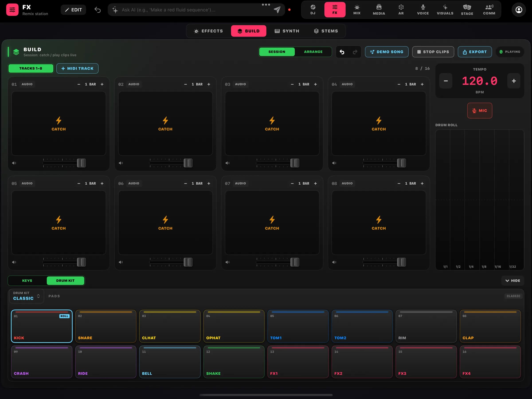Increase the tempo with the plus button

pyautogui.click(x=514, y=81)
